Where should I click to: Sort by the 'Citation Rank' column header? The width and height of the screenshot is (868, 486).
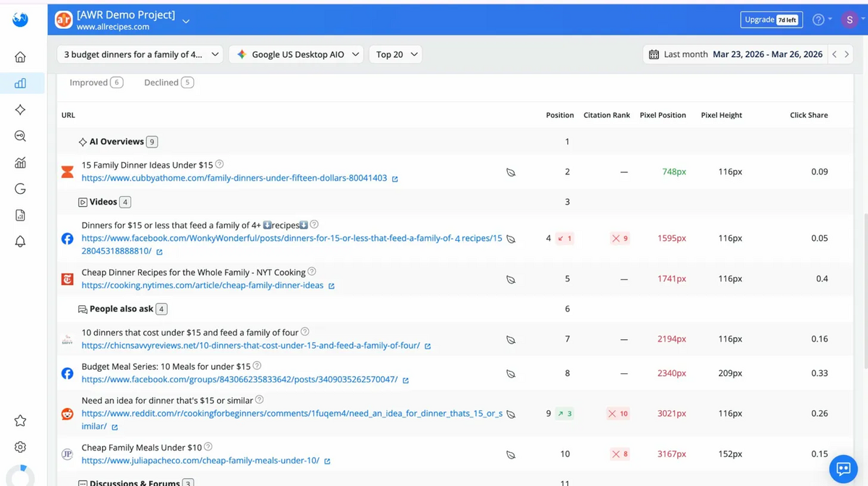[607, 115]
